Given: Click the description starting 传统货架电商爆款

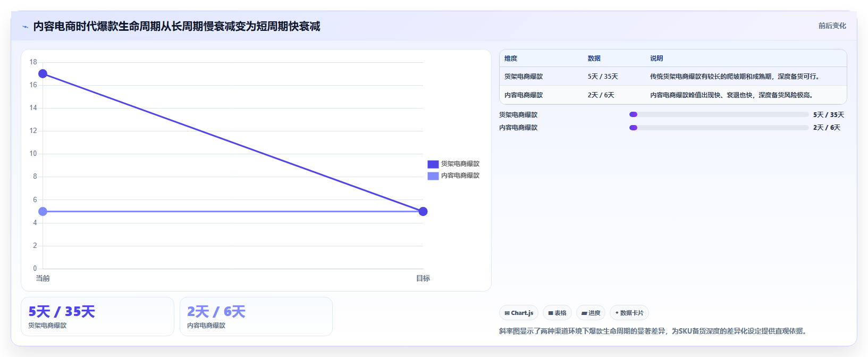Looking at the screenshot, I should [736, 77].
